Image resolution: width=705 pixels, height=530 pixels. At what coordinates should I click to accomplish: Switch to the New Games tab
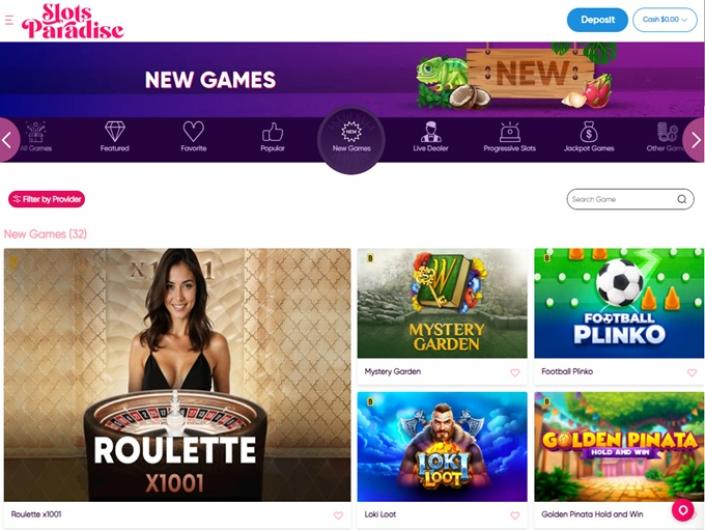click(351, 139)
